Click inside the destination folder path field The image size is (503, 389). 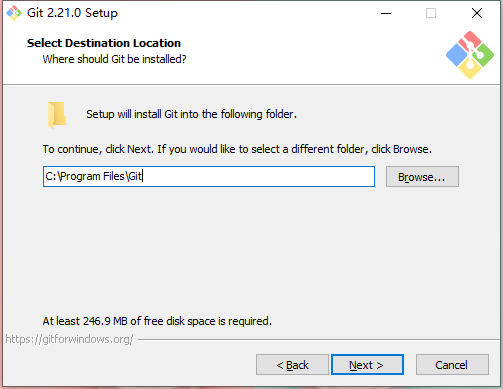209,176
